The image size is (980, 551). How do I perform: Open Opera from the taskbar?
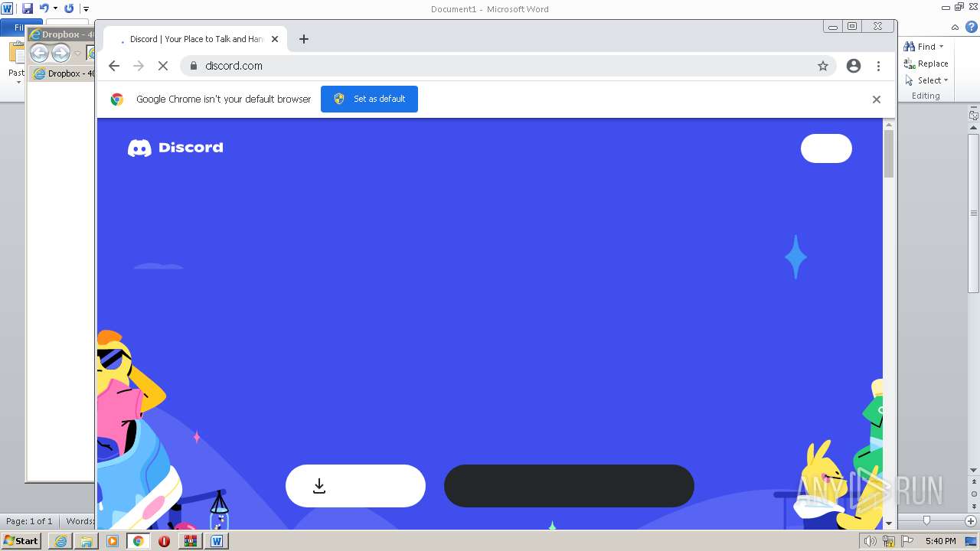click(165, 541)
